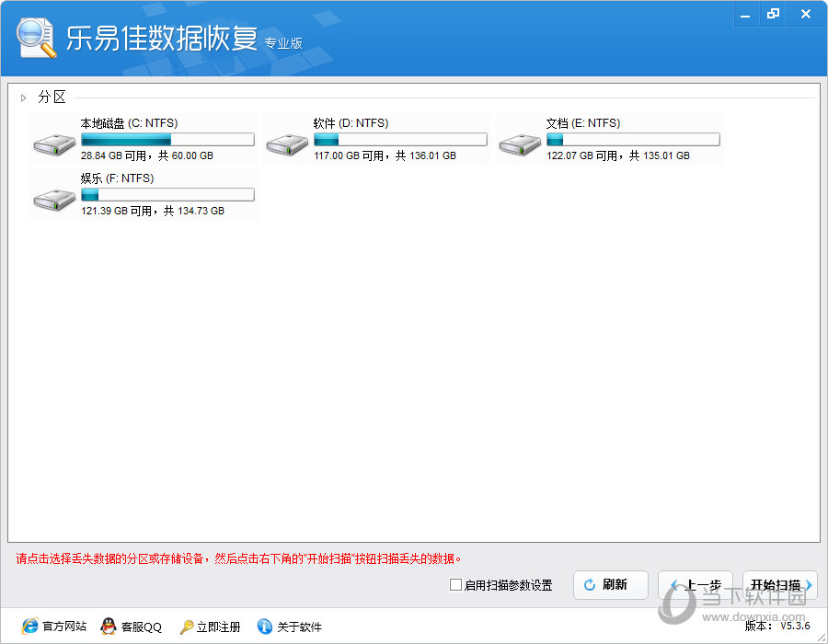The width and height of the screenshot is (828, 644).
Task: Click the info icon for 关于软件
Action: point(265,626)
